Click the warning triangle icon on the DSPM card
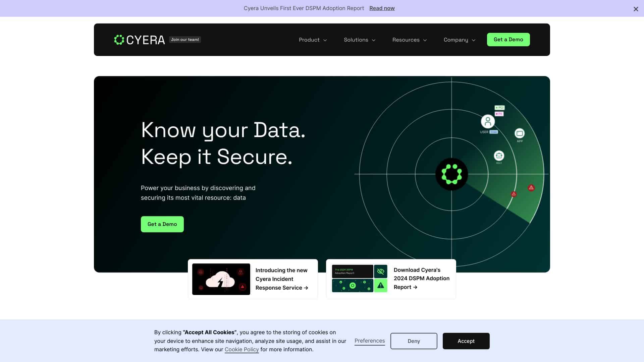The image size is (644, 362). tap(381, 285)
